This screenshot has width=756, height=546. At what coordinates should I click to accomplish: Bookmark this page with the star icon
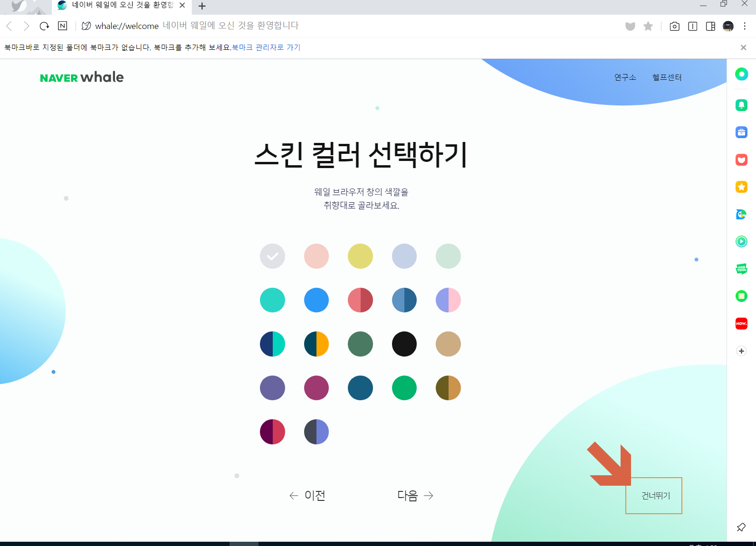648,26
